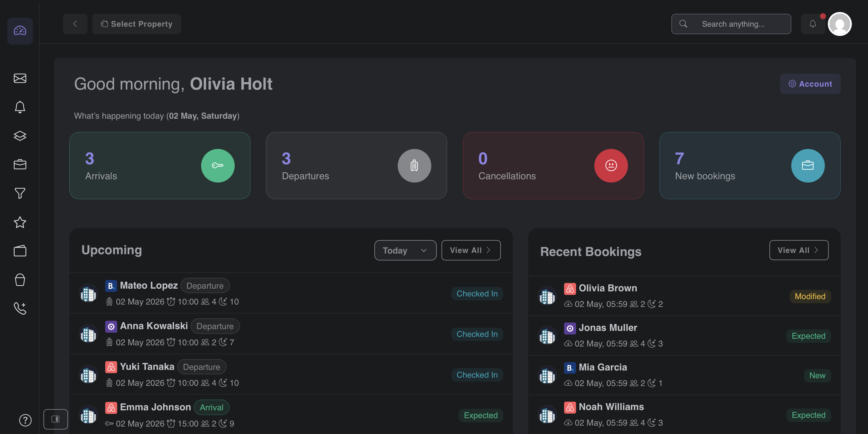The width and height of the screenshot is (868, 434).
Task: Open the Arrivals summary card
Action: [x=160, y=165]
